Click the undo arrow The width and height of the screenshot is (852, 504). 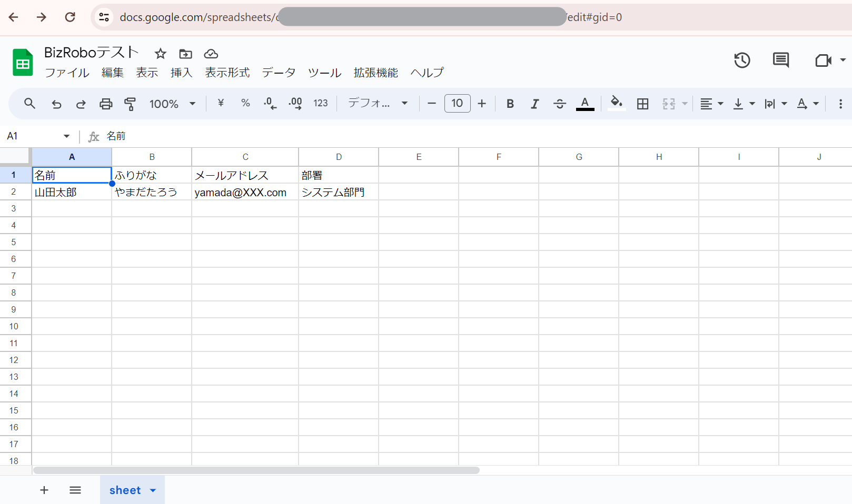[x=56, y=104]
